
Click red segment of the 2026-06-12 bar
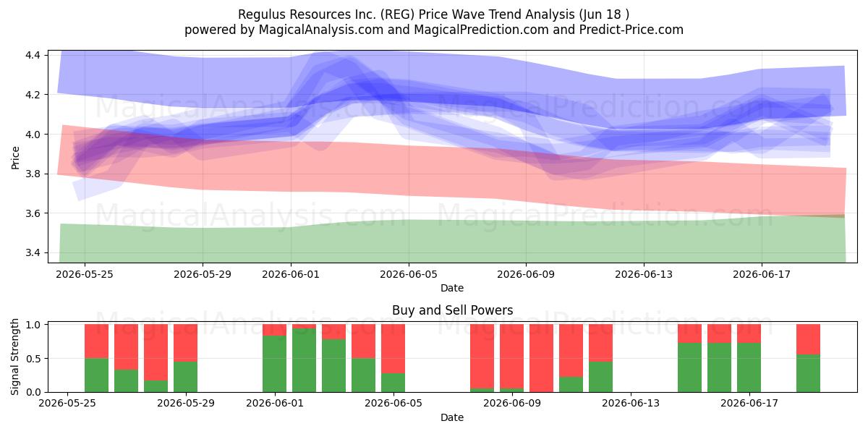pos(600,343)
